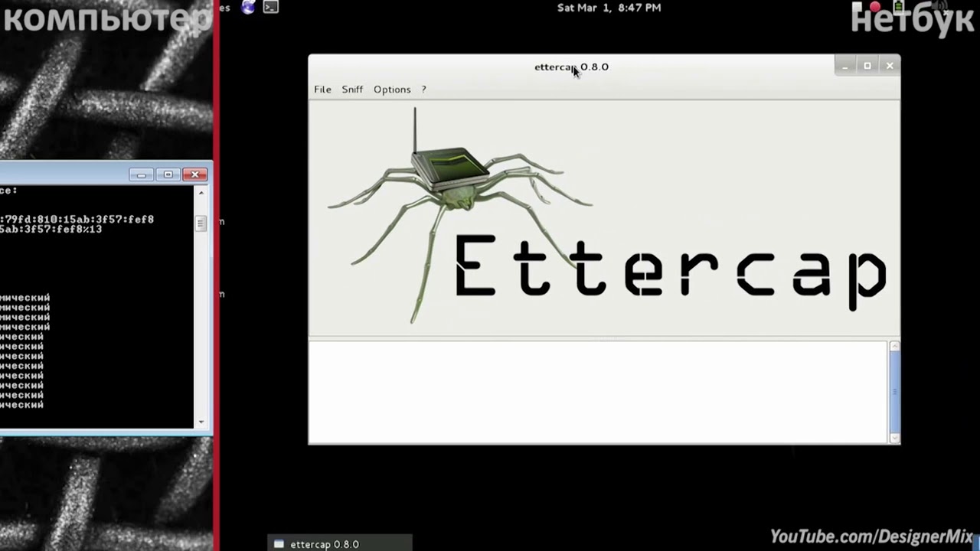This screenshot has width=980, height=551.
Task: Click the Ettercap log scrollbar down arrow
Action: 894,438
